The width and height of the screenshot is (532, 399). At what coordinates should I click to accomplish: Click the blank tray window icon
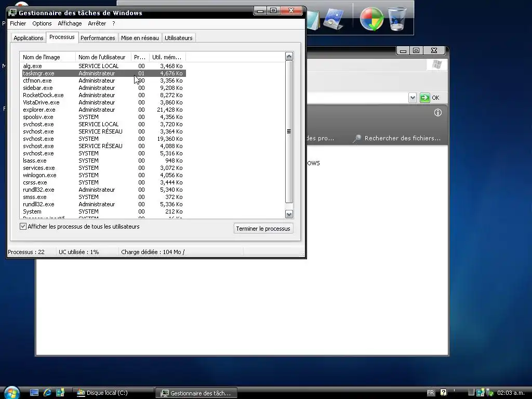tap(471, 393)
